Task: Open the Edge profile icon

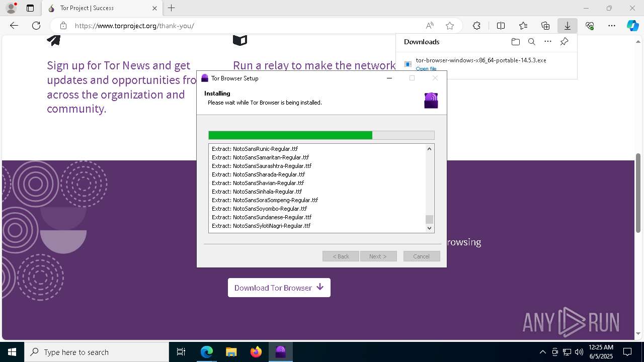Action: click(11, 8)
